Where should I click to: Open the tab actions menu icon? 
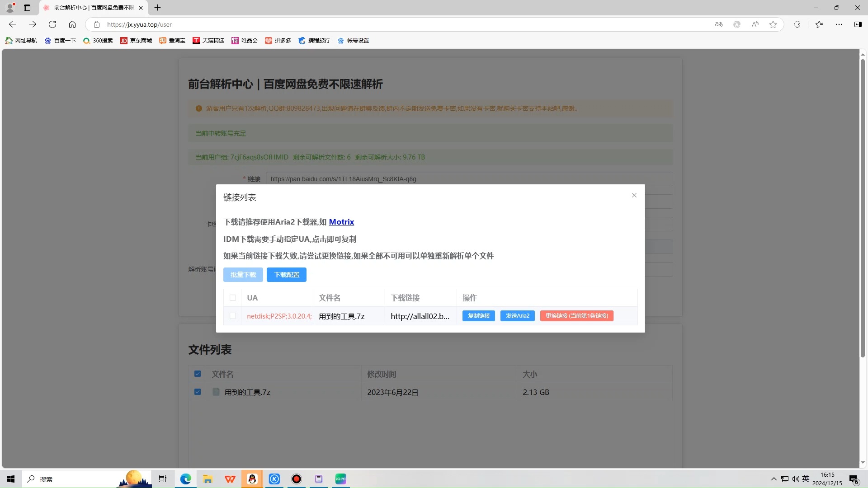27,8
